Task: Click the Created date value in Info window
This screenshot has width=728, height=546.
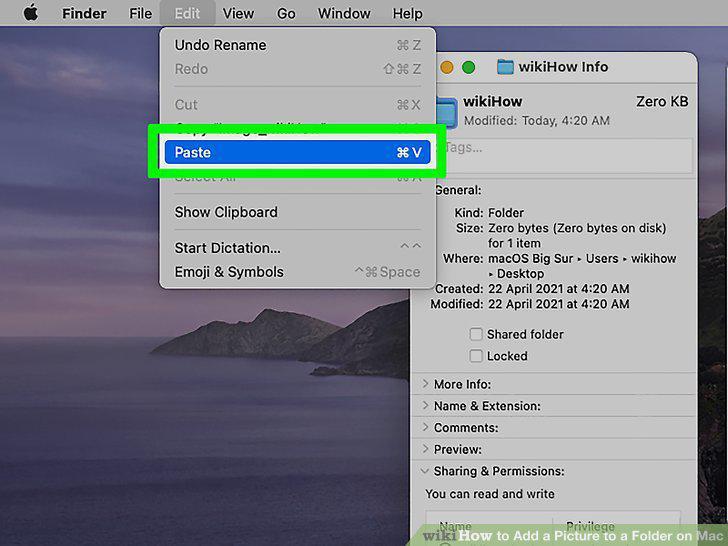Action: pyautogui.click(x=559, y=288)
